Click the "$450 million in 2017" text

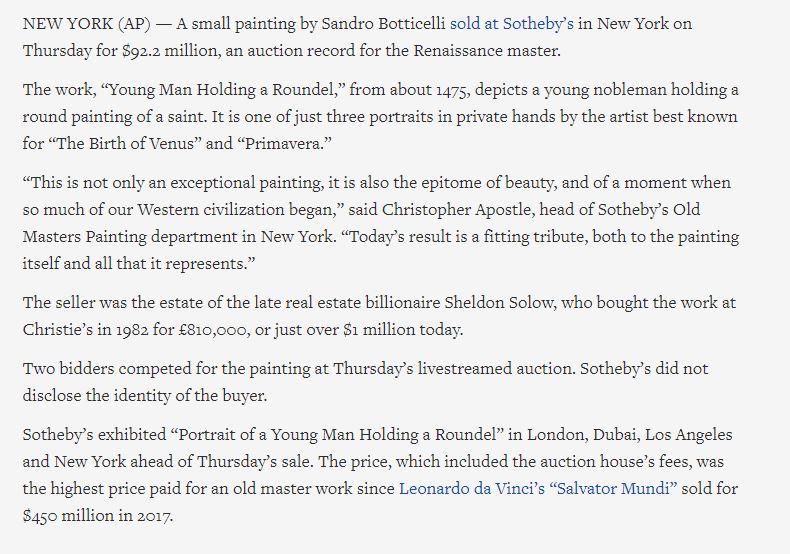(97, 516)
